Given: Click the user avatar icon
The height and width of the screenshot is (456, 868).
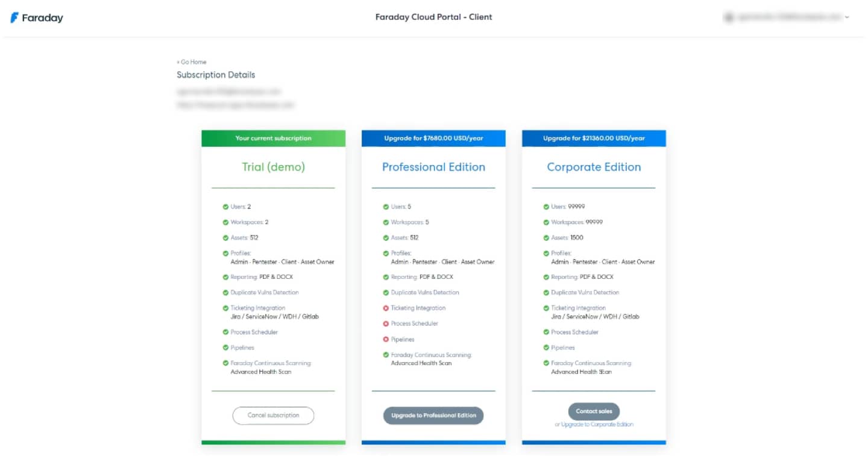Looking at the screenshot, I should 729,17.
